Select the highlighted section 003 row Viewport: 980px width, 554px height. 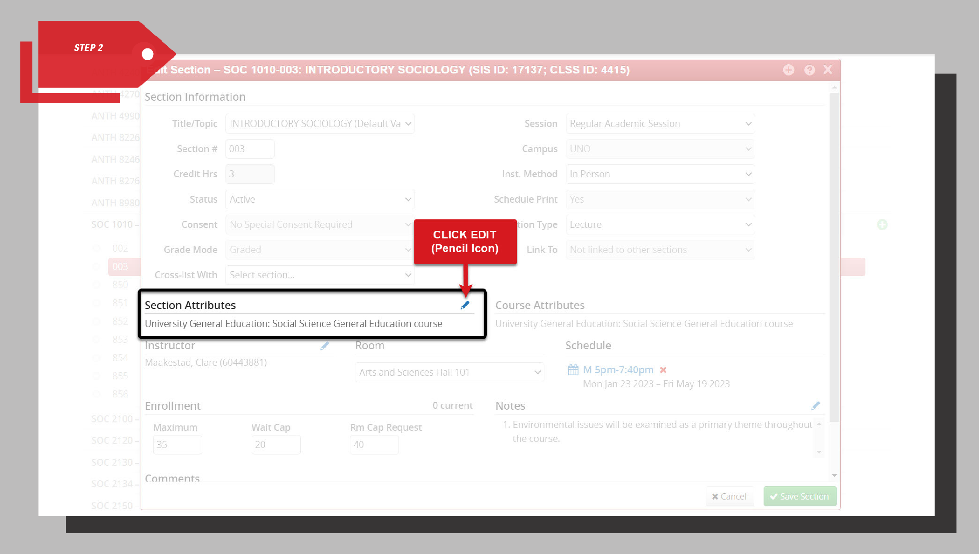click(x=120, y=266)
